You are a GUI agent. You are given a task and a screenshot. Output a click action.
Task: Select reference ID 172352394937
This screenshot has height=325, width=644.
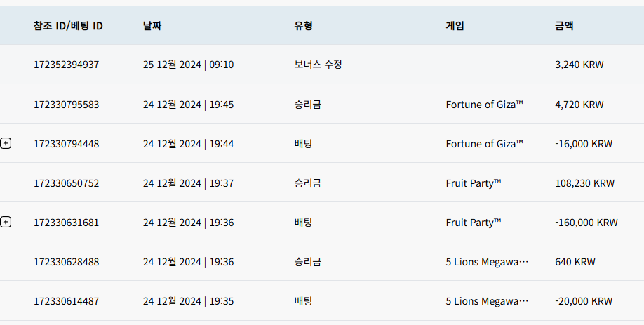66,65
